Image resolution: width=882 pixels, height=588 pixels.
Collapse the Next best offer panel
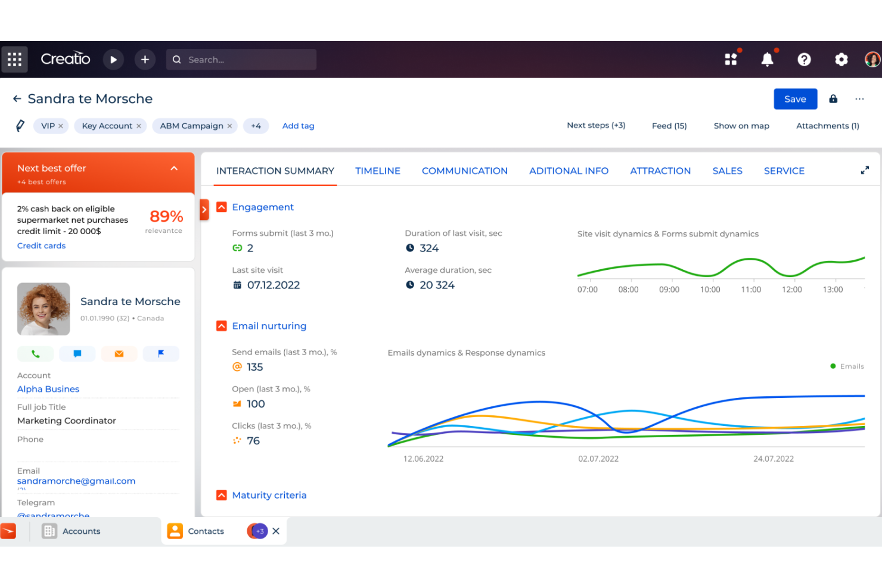pyautogui.click(x=174, y=168)
